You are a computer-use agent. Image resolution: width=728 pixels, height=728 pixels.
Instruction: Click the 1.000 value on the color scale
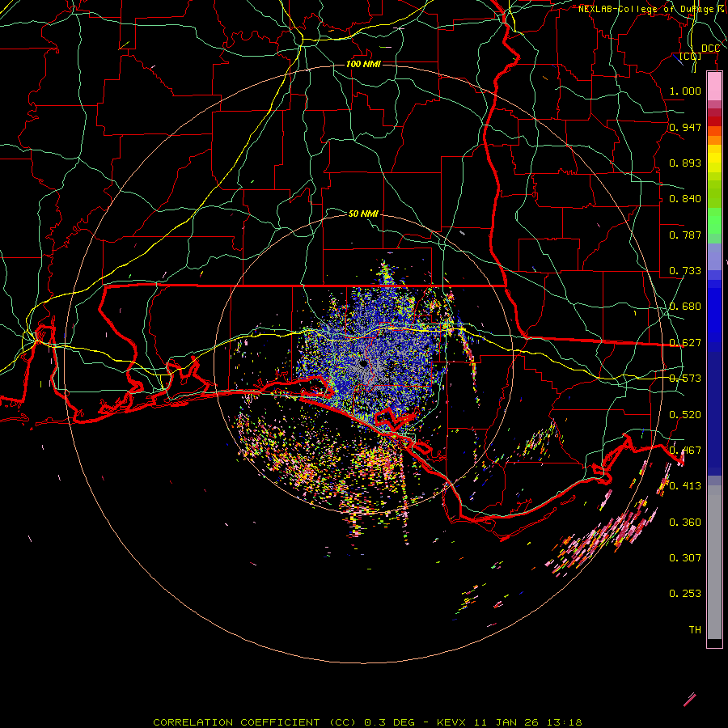pyautogui.click(x=685, y=91)
